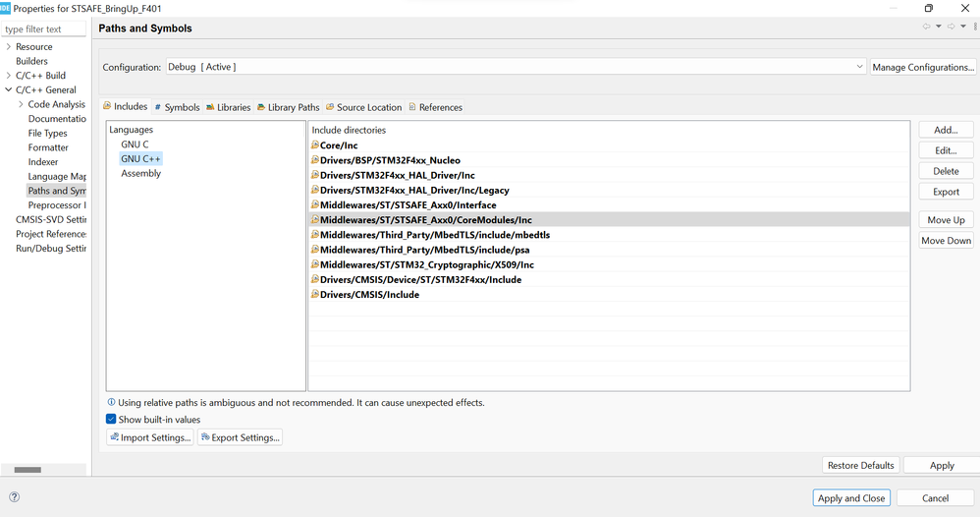Click Manage Configurations button
Screen dimensions: 980x517
tap(924, 67)
